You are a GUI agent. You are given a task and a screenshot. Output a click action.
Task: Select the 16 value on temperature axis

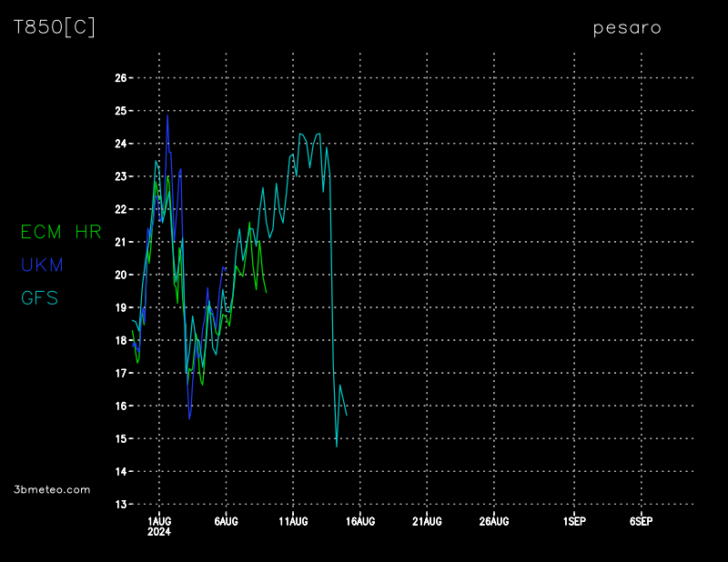pyautogui.click(x=119, y=406)
